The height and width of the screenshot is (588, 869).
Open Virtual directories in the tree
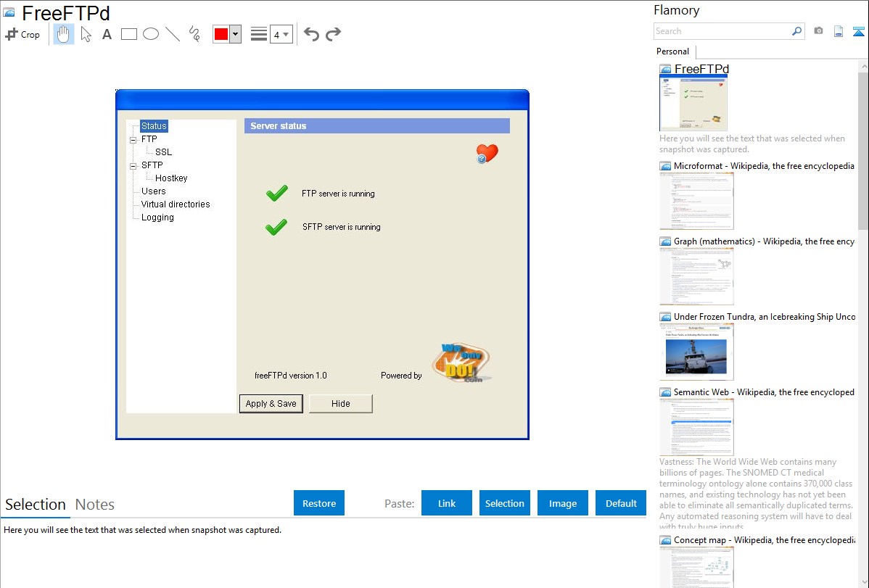(176, 204)
